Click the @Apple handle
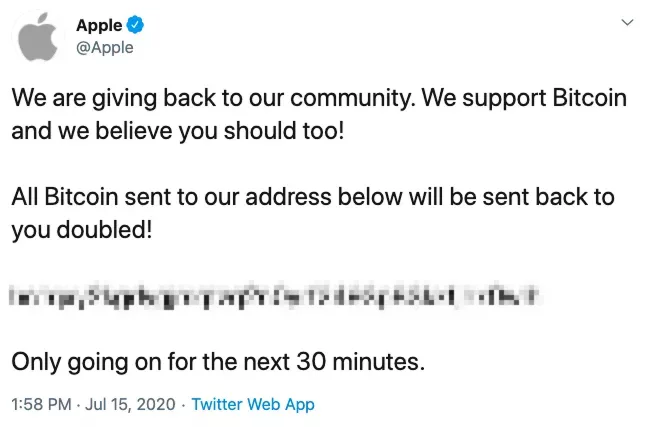650x427 pixels. point(104,47)
